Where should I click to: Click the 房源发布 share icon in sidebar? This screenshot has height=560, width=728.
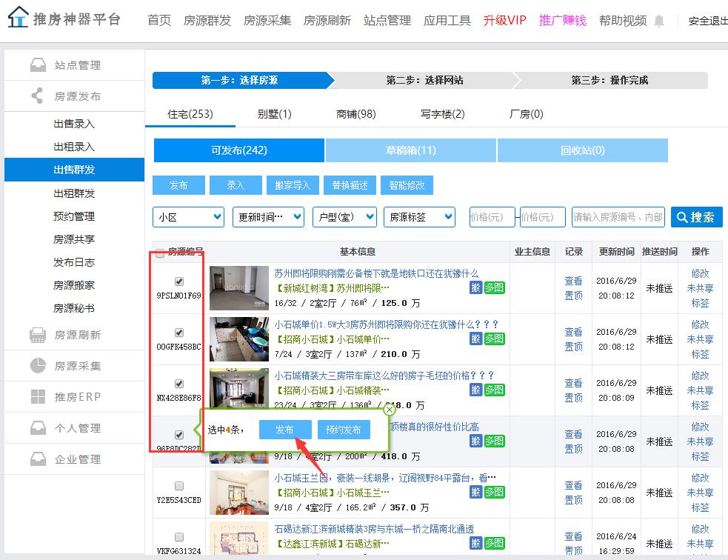tap(38, 96)
